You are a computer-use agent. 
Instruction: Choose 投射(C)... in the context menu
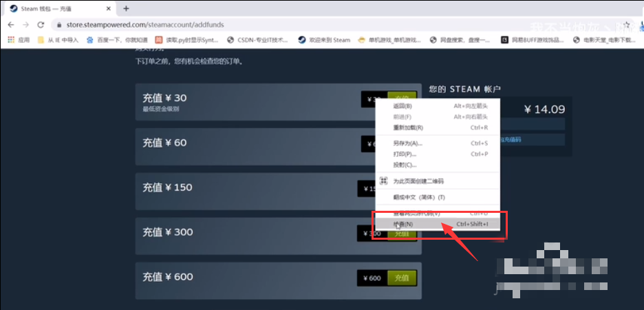(x=438, y=165)
